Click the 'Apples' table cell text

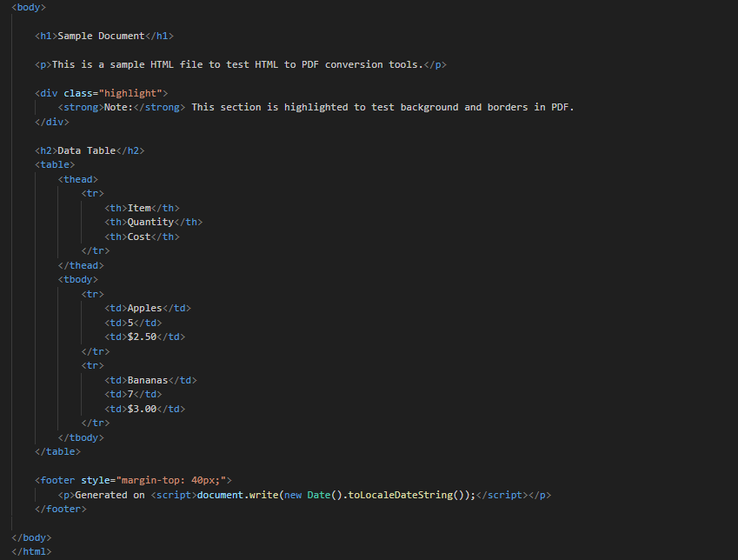144,308
